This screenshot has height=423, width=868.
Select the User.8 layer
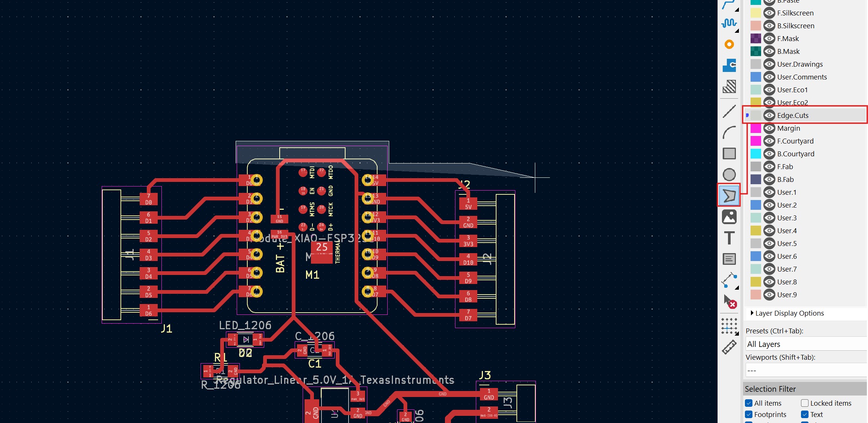pyautogui.click(x=787, y=282)
